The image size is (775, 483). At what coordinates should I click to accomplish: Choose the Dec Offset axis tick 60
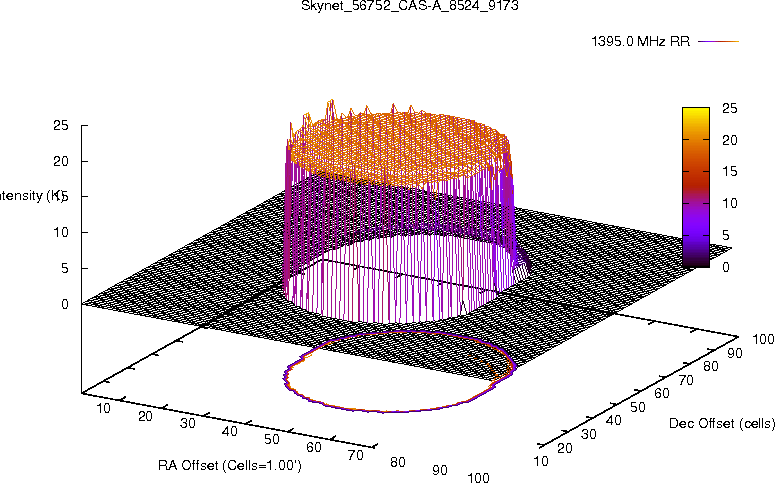[662, 394]
